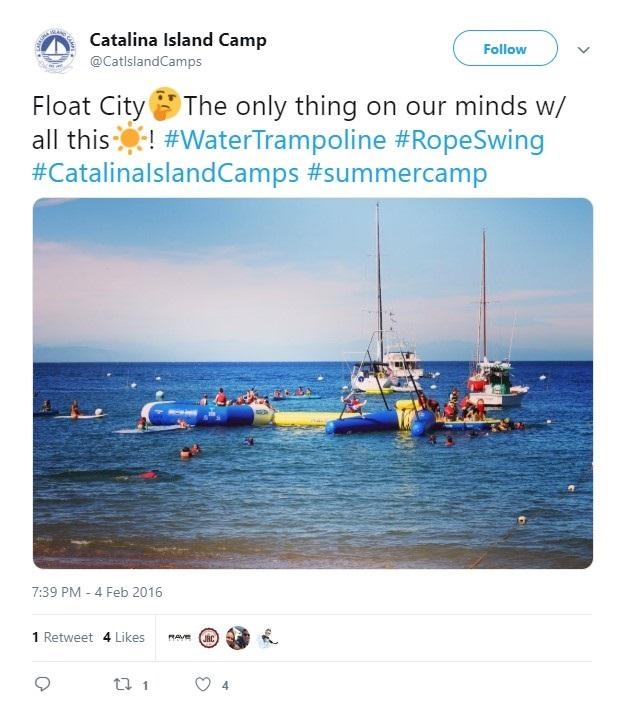View the liker avatar showing two people

coord(238,638)
